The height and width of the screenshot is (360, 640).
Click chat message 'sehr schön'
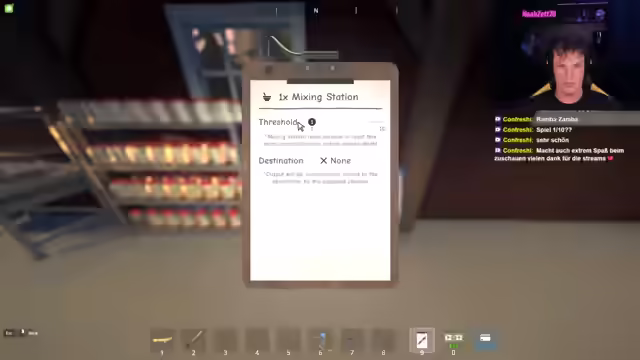(552, 140)
